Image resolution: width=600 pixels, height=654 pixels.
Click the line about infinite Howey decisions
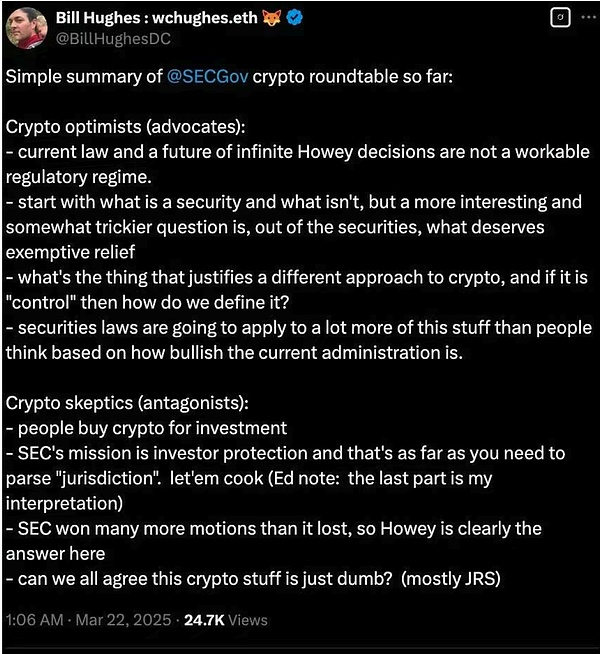300,152
